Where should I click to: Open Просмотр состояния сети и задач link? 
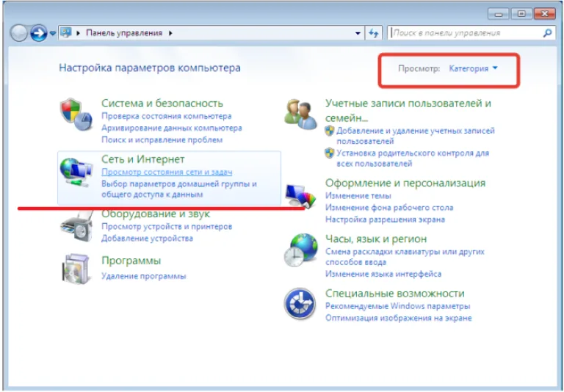167,172
